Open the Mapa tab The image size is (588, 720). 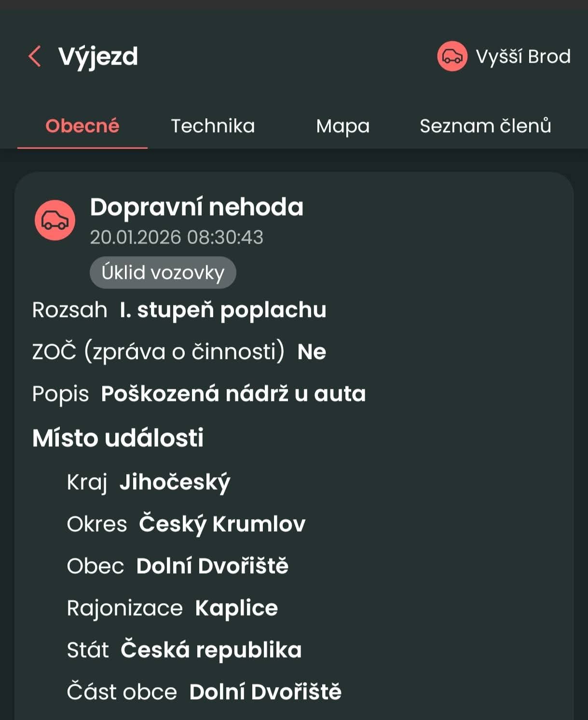click(x=342, y=126)
